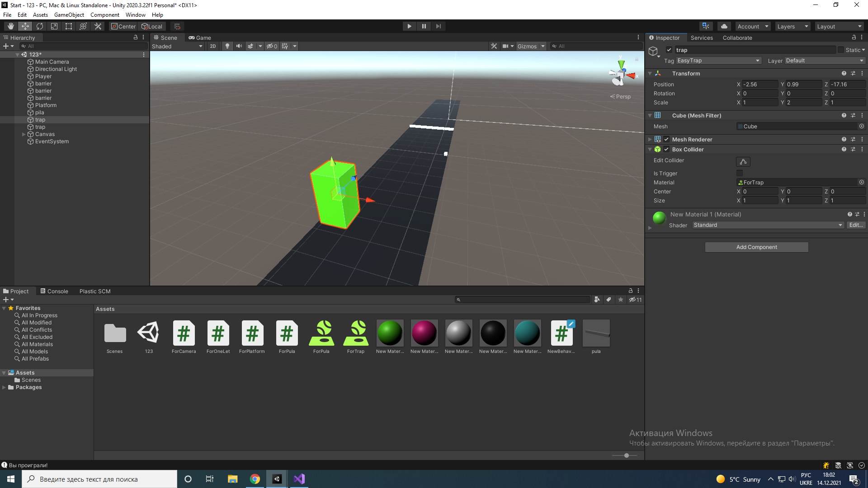Toggle the Static checkbox
The height and width of the screenshot is (488, 868).
click(841, 50)
